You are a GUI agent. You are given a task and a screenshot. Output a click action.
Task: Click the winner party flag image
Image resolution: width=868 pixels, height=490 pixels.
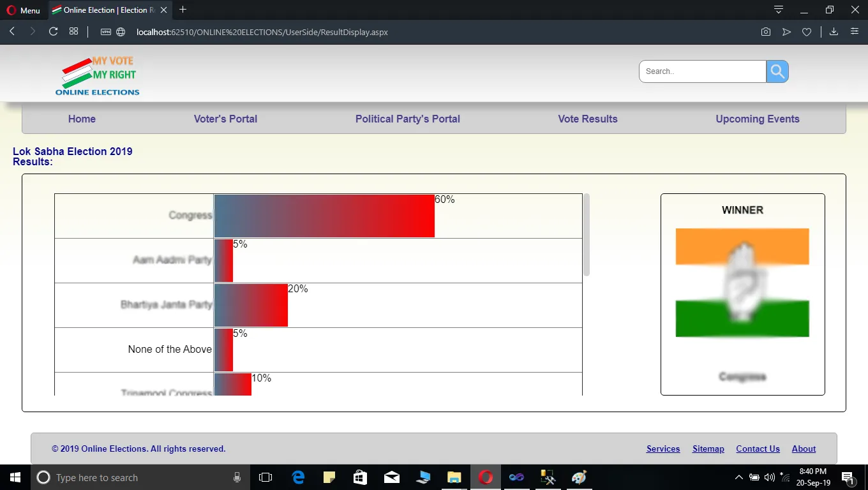pyautogui.click(x=742, y=283)
